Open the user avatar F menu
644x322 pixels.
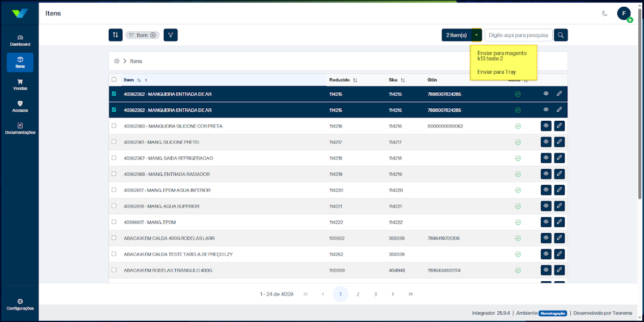pyautogui.click(x=624, y=14)
